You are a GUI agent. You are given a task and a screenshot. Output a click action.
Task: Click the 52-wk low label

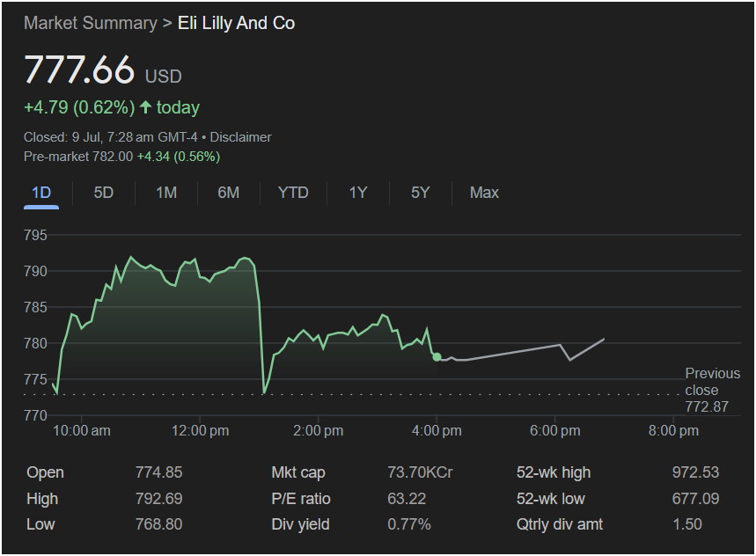pos(551,498)
